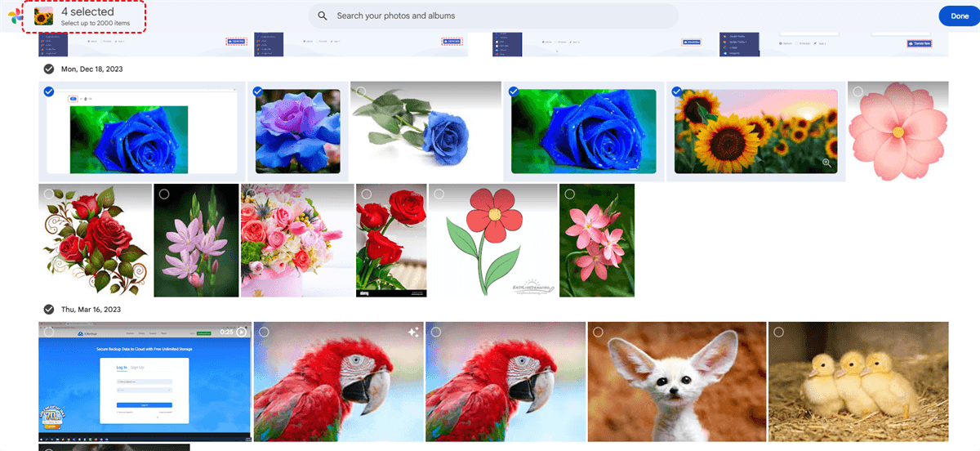
Task: Click 'Thu, Mar 16, 2023' date label
Action: pos(91,309)
